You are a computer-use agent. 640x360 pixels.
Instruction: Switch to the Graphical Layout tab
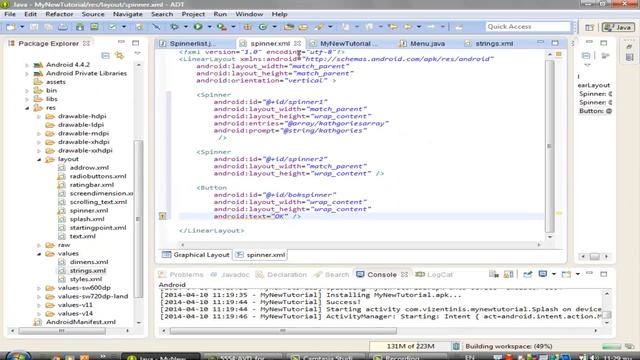[196, 255]
